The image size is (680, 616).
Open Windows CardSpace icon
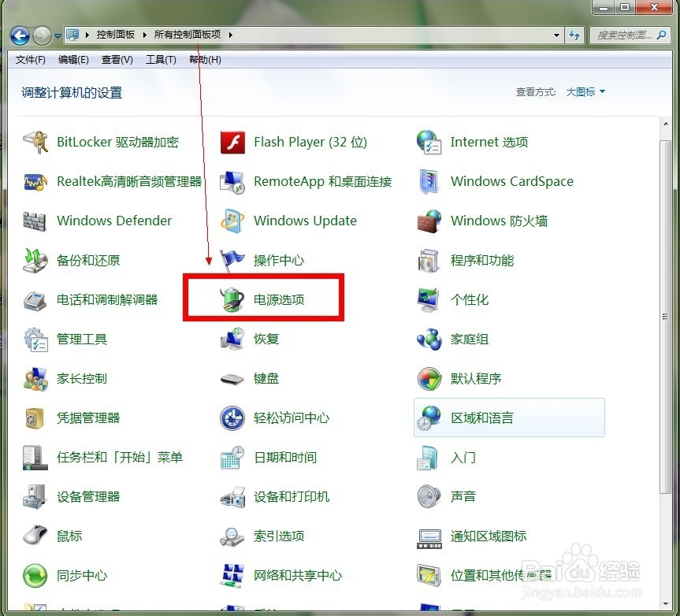click(x=429, y=182)
